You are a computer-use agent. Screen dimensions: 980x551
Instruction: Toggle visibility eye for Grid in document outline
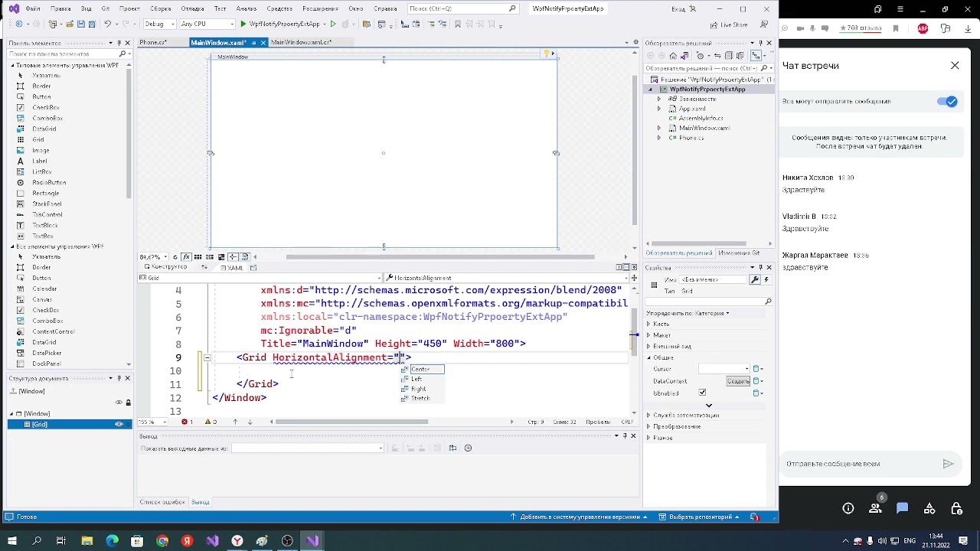119,424
